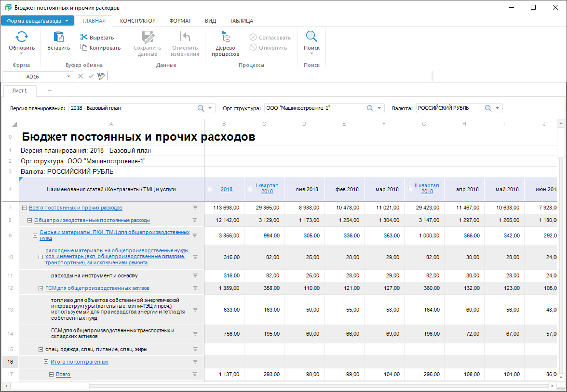Collapse the II квартал 2018 column group
Screen dimensions: 567x392
click(x=410, y=189)
